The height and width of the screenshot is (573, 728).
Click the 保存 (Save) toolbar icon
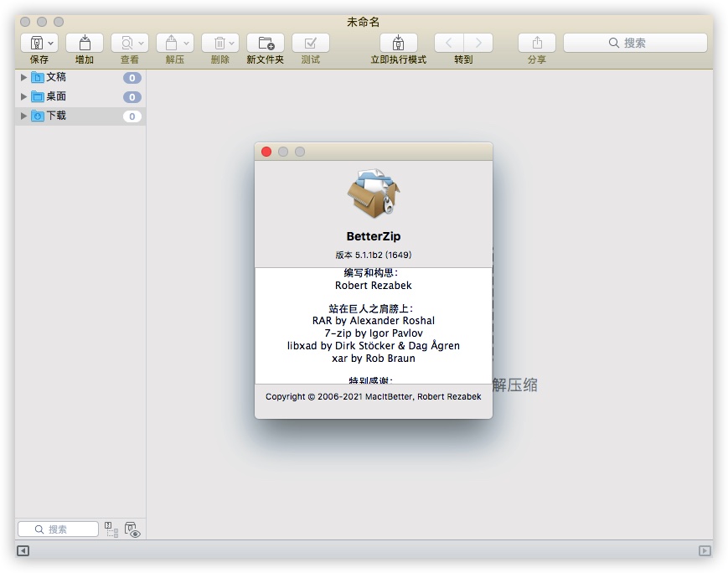tap(36, 44)
